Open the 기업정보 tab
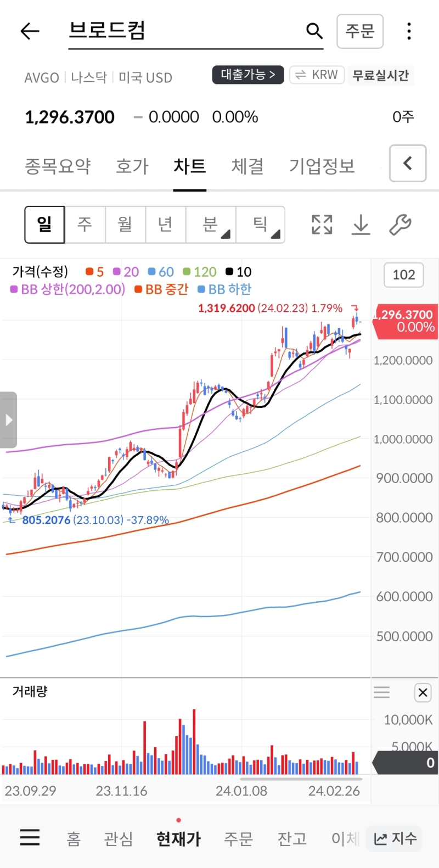This screenshot has width=439, height=868. [x=322, y=166]
